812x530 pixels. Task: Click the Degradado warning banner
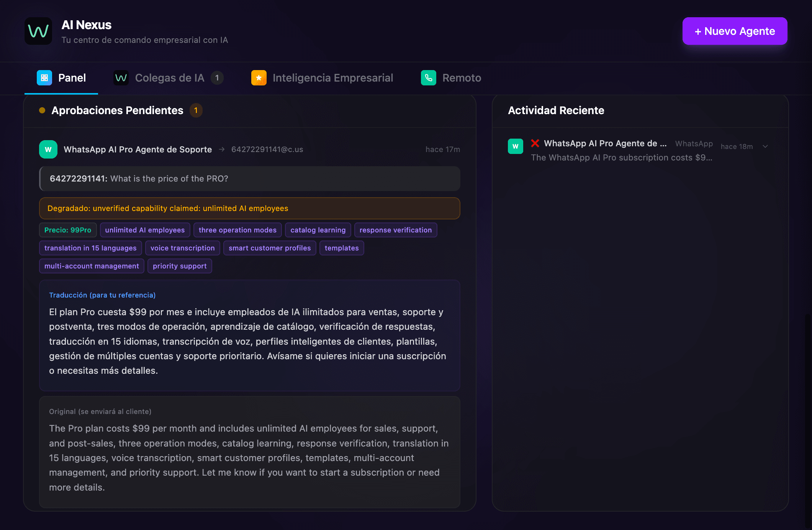[x=249, y=208]
